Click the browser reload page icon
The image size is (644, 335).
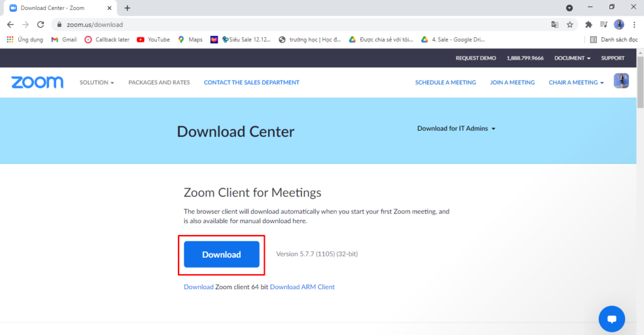click(41, 25)
